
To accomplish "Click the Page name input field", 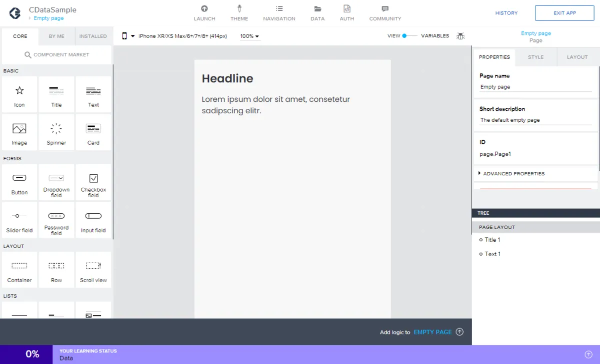I will click(x=535, y=87).
